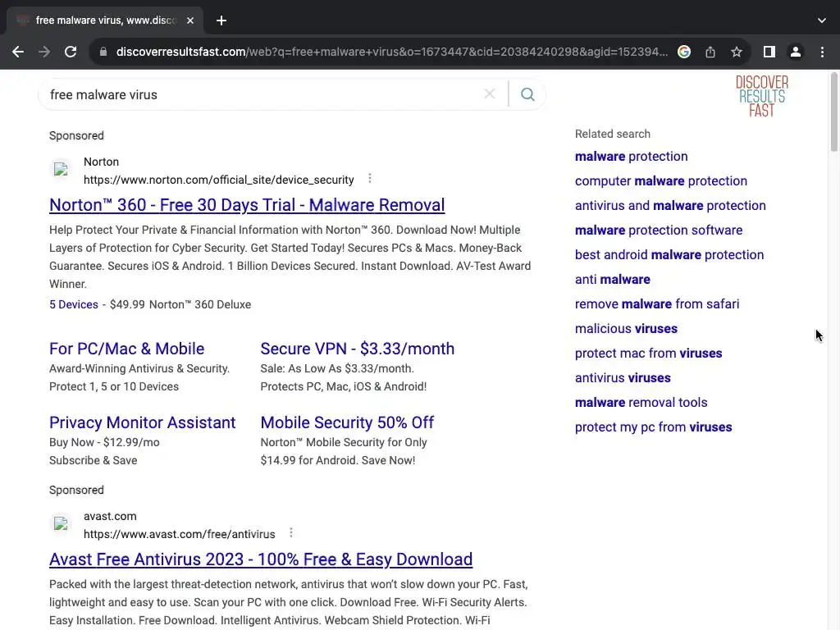Open Mobile Security 50% Off link

click(x=347, y=422)
